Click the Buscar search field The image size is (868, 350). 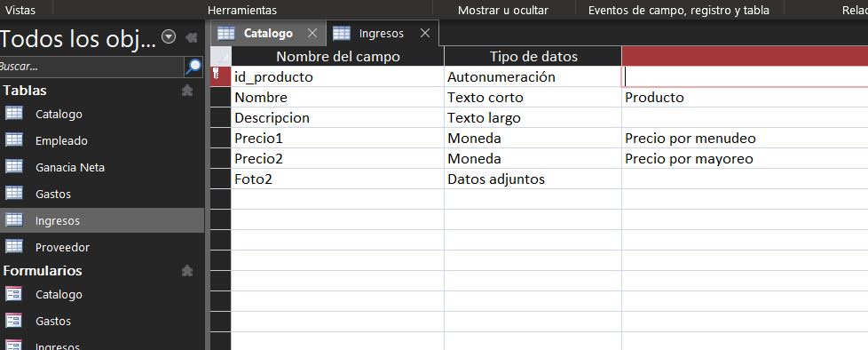(91, 67)
